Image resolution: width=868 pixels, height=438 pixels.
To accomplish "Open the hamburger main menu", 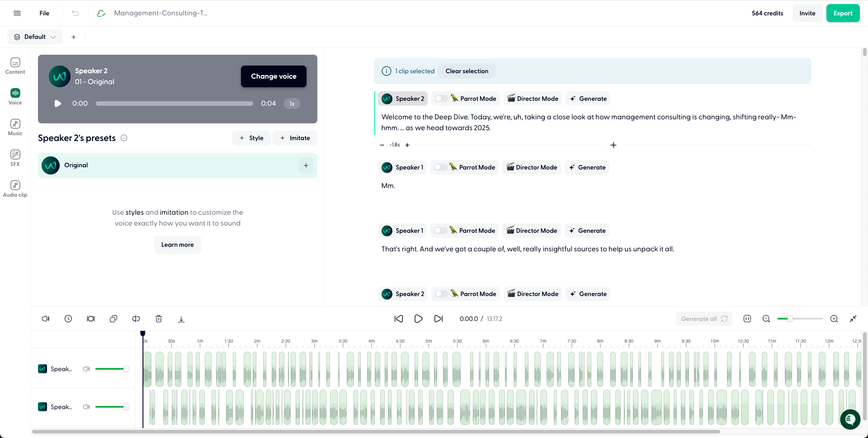I will [x=17, y=13].
